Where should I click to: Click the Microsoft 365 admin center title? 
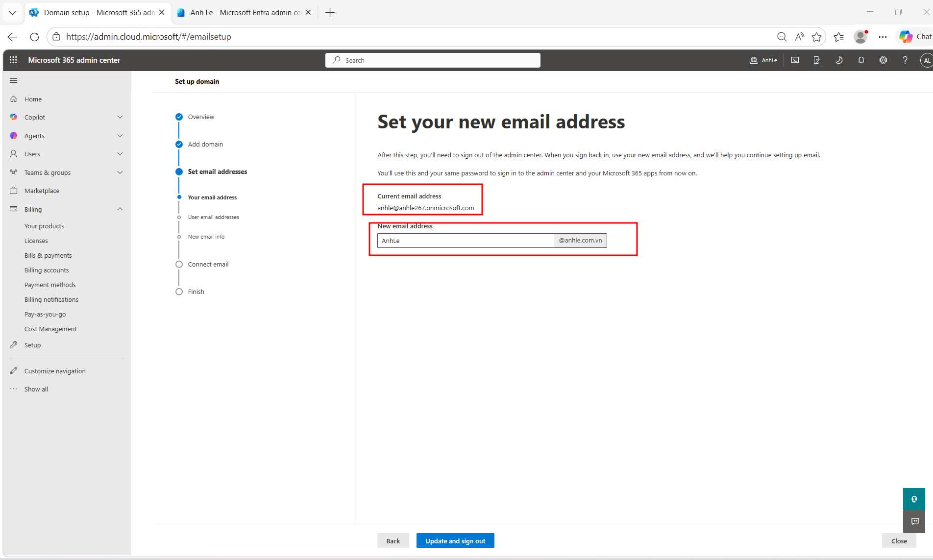tap(74, 60)
